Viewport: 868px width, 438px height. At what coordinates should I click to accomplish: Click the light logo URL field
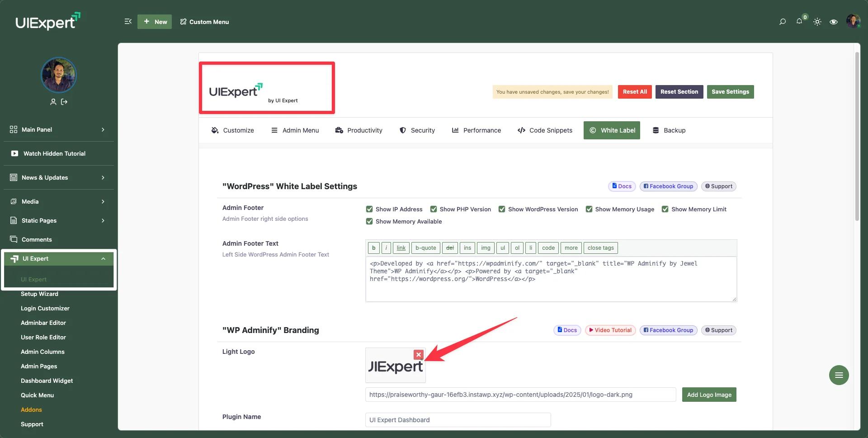(x=520, y=395)
